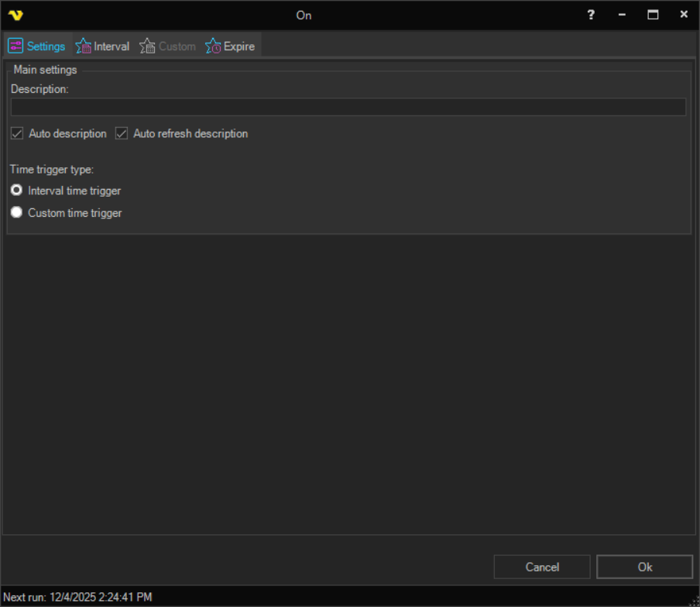
Task: Toggle the Auto description checkbox
Action: (17, 134)
